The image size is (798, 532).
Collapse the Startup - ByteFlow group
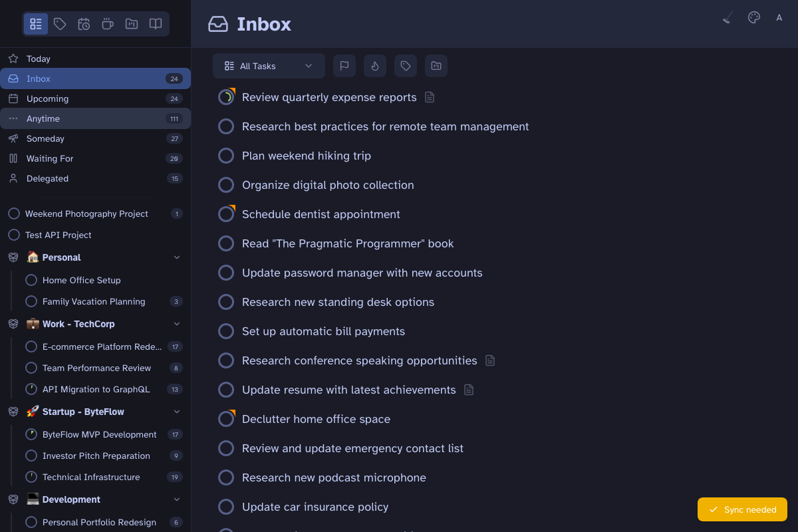tap(177, 412)
